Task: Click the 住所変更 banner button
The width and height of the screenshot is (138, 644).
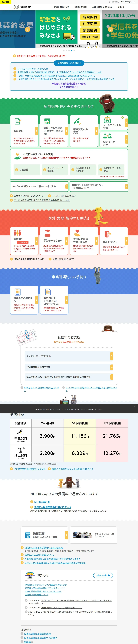Action: (x=90, y=24)
